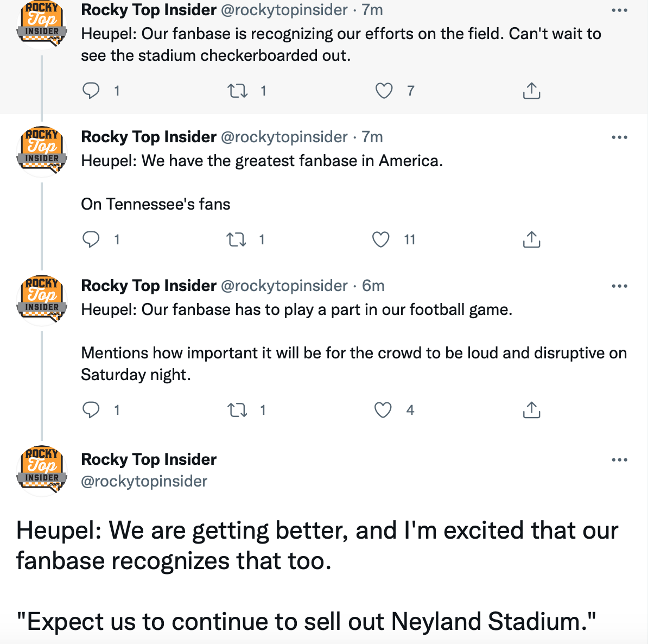The image size is (648, 644).
Task: Retweet the stadium checkerboarded out tweet
Action: coord(237,91)
